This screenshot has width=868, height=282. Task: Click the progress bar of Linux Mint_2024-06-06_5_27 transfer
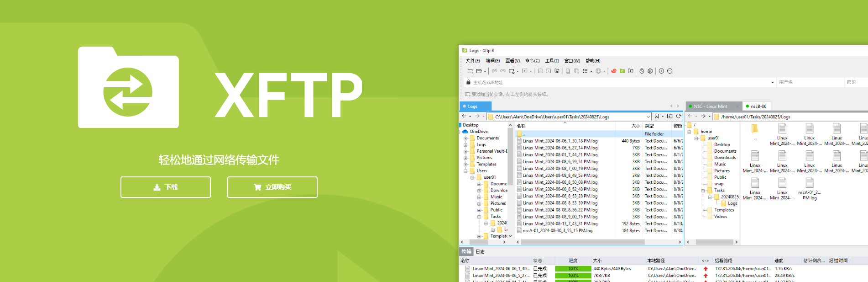pyautogui.click(x=573, y=276)
